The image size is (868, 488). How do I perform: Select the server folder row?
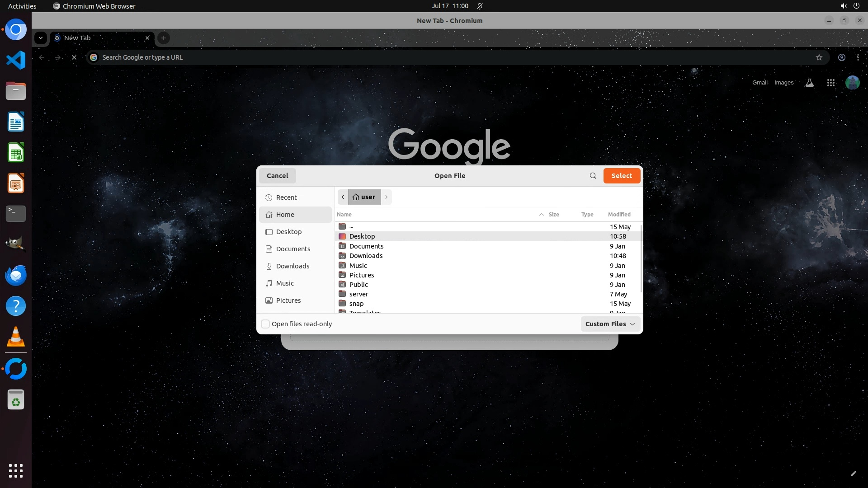point(359,294)
